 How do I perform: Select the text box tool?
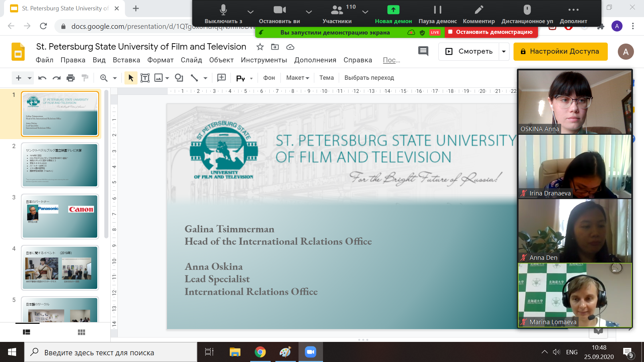[145, 78]
